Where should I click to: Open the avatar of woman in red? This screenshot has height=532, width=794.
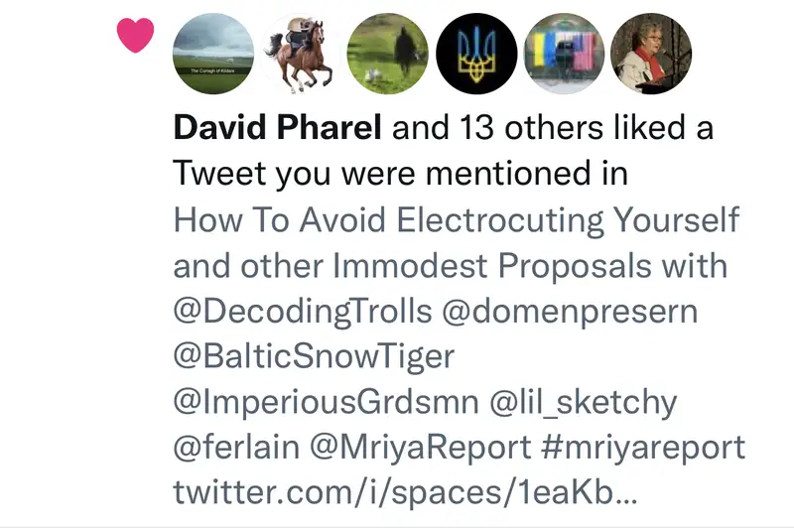(x=651, y=55)
